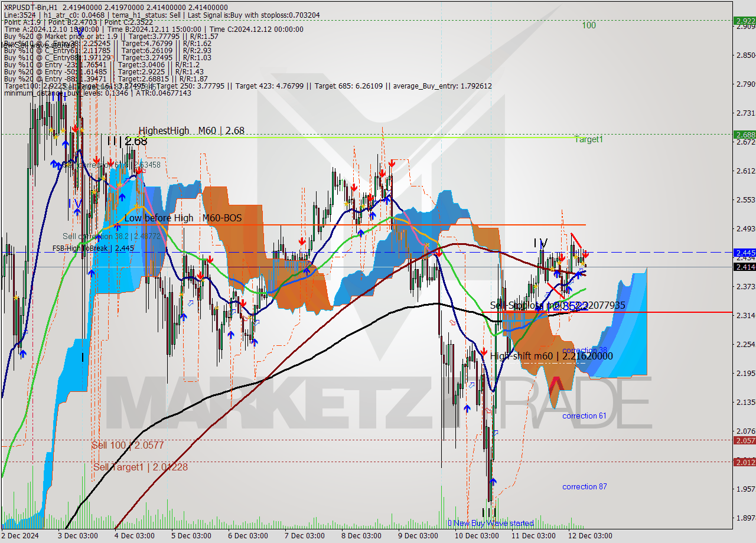Click the '0 New Buy Wave started' text
756x543 pixels.
[x=491, y=524]
